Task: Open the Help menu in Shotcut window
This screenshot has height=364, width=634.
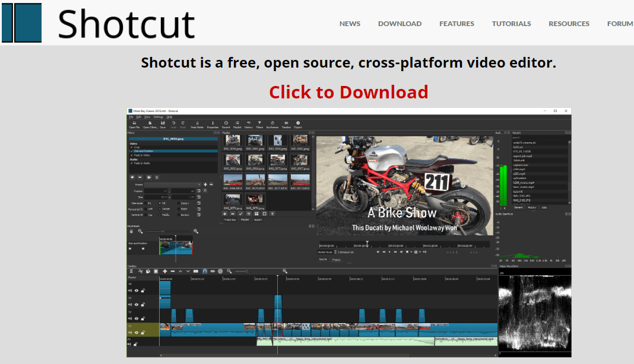Action: 169,117
